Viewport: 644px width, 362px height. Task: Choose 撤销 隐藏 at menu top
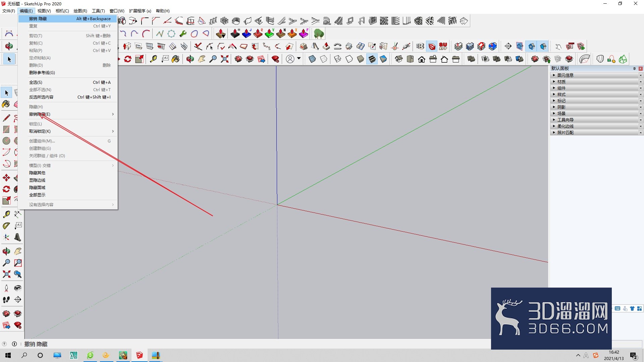click(x=67, y=19)
